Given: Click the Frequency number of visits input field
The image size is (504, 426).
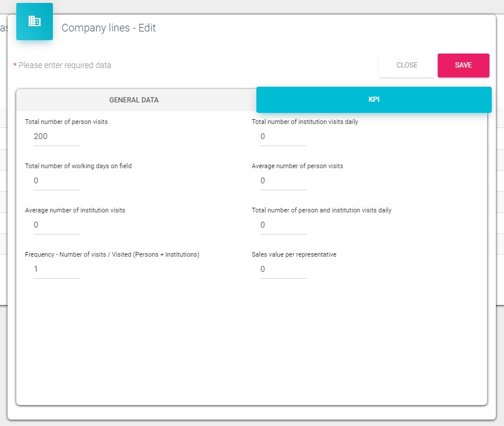Looking at the screenshot, I should click(56, 269).
